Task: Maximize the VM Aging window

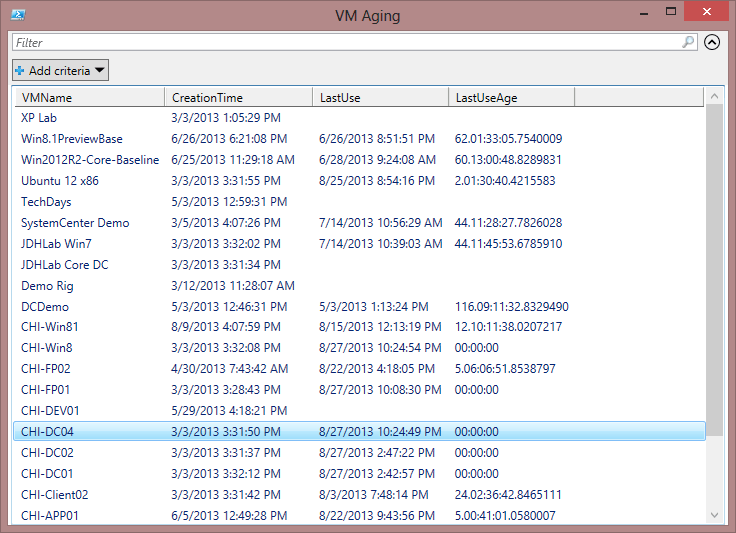Action: coord(671,12)
